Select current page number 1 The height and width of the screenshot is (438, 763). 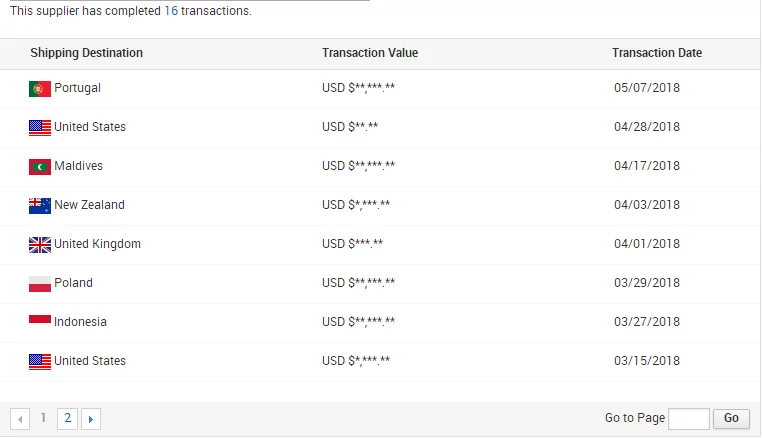pos(43,418)
